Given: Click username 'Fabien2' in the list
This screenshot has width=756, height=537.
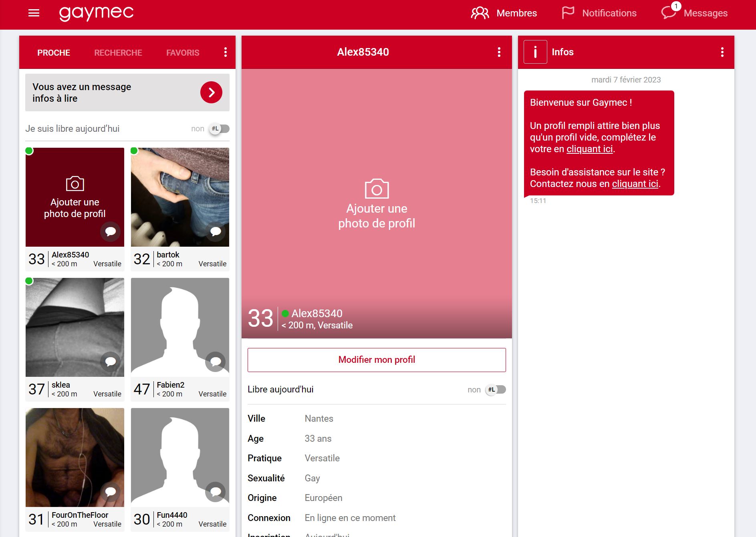Looking at the screenshot, I should click(171, 385).
